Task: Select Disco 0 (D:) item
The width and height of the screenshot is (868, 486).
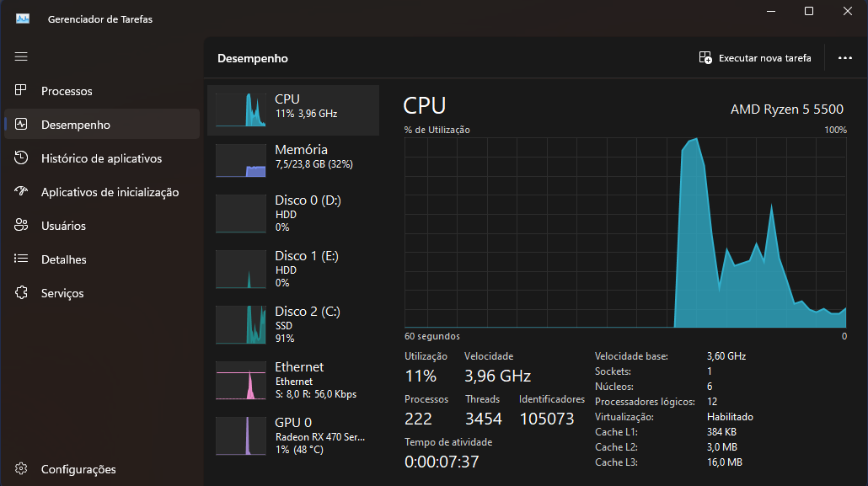Action: [293, 213]
